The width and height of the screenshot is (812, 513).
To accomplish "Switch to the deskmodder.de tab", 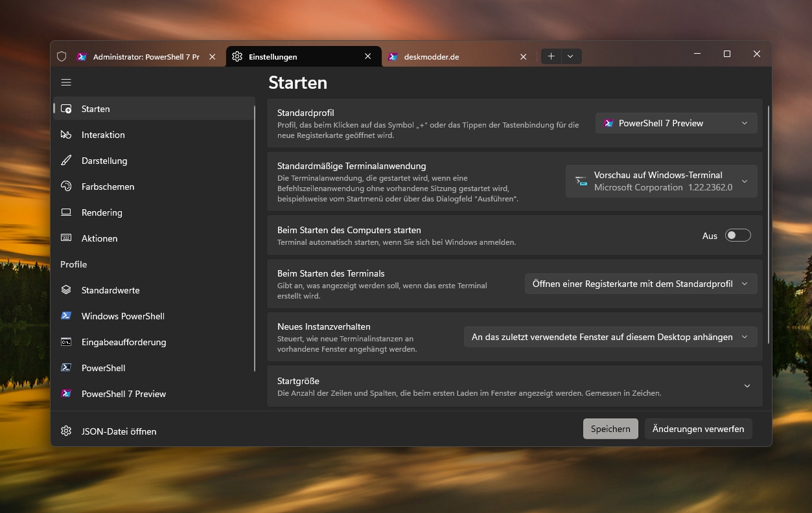I will coord(459,56).
